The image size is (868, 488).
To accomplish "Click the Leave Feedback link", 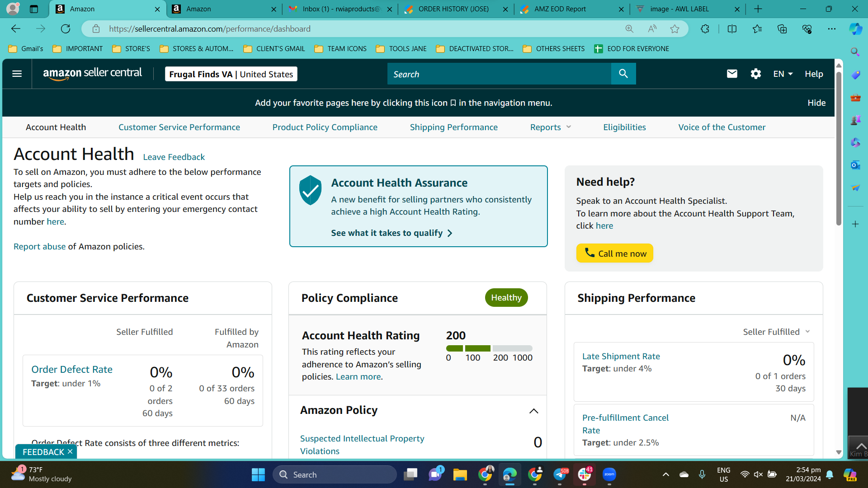I will pos(174,157).
